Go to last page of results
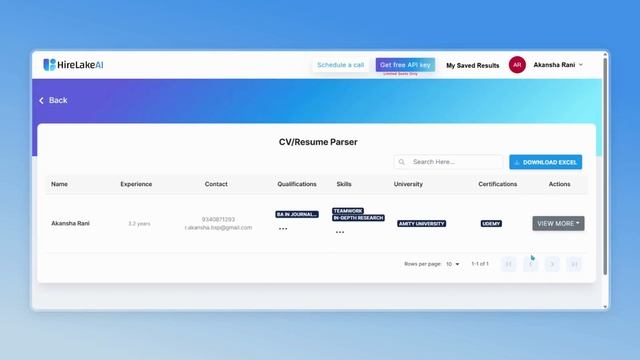Viewport: 640px width, 360px height. pos(574,264)
